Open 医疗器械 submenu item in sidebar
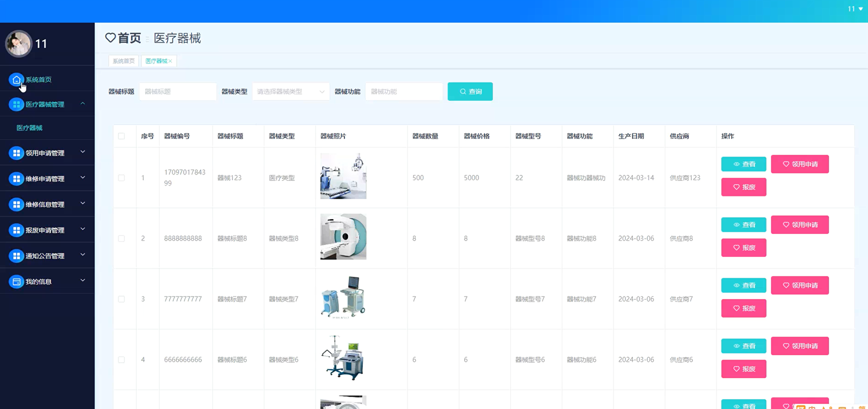868x409 pixels. [30, 128]
